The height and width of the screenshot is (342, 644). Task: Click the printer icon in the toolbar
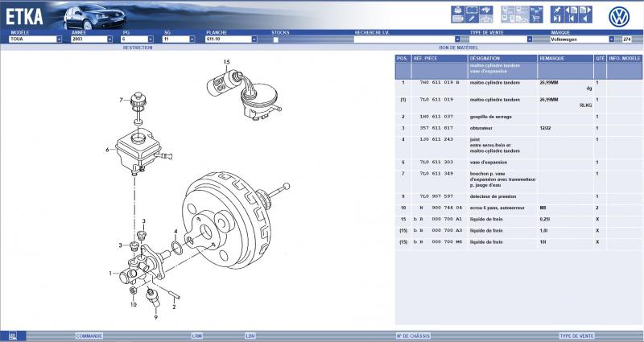tap(458, 9)
